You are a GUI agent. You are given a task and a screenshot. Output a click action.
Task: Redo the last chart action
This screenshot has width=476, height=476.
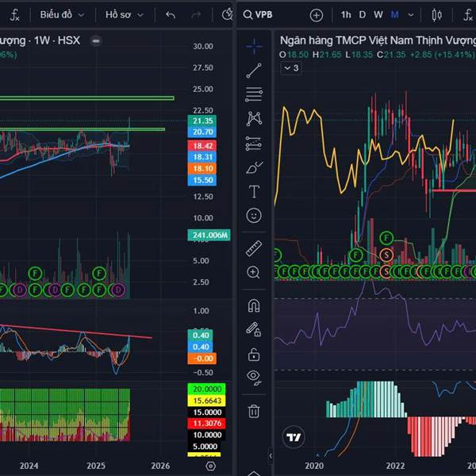click(x=197, y=14)
